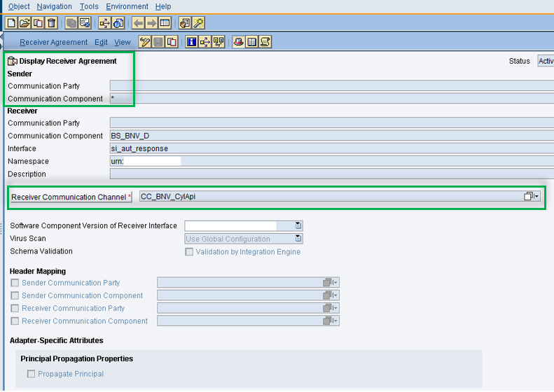Viewport: 554px width, 392px height.
Task: Open Software Component Version of Receiver Interface dropdown
Action: pos(298,225)
